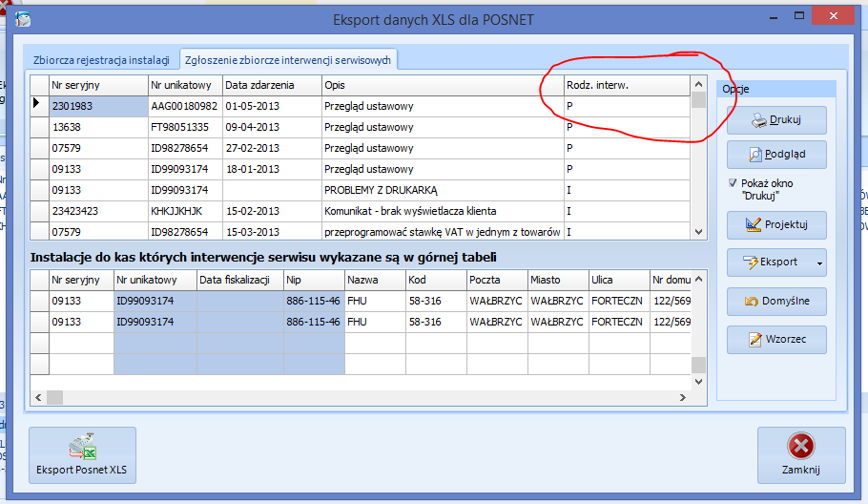Click Nazwa column header

coord(375,281)
